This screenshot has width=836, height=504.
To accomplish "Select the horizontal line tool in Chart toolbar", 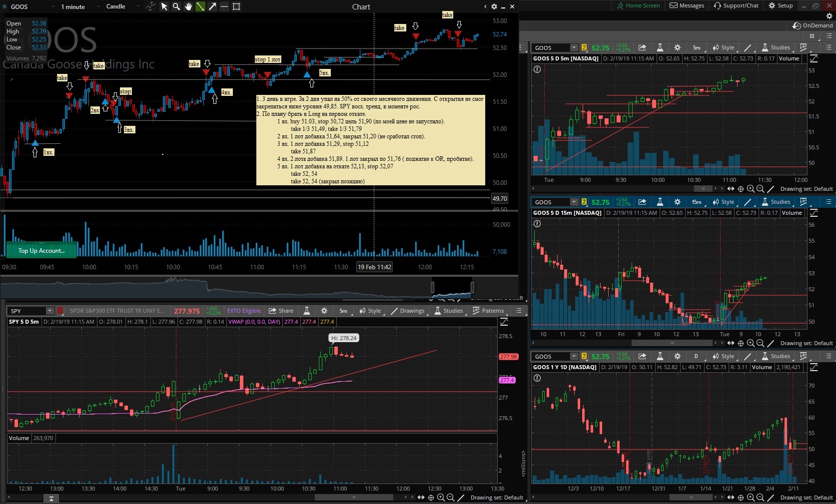I will (224, 6).
